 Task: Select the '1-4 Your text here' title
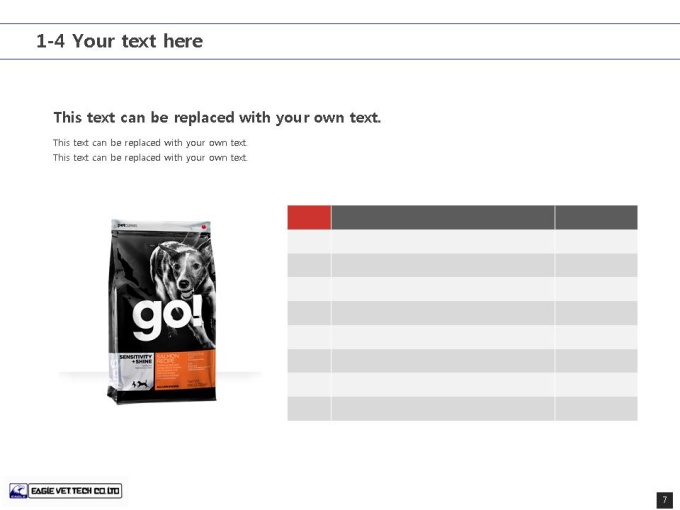click(120, 41)
